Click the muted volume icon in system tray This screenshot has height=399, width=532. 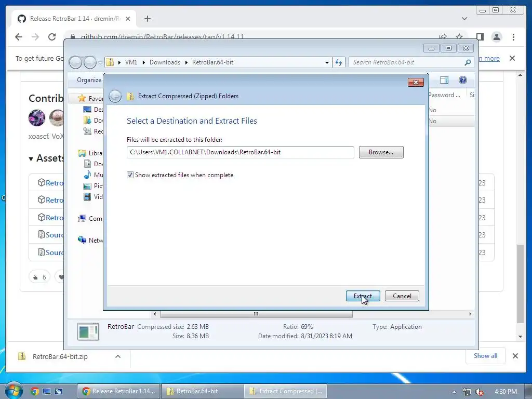pos(479,392)
